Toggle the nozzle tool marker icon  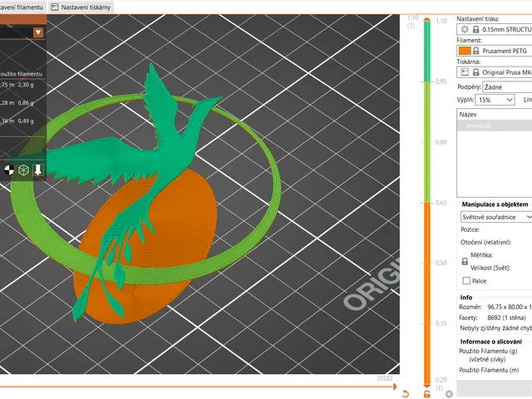[38, 170]
